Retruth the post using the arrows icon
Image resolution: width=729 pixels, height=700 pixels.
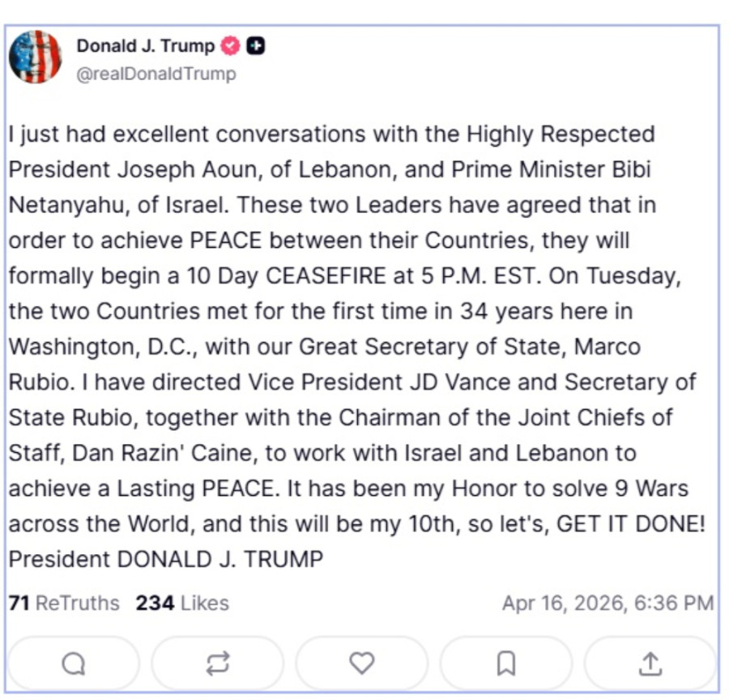click(x=218, y=662)
